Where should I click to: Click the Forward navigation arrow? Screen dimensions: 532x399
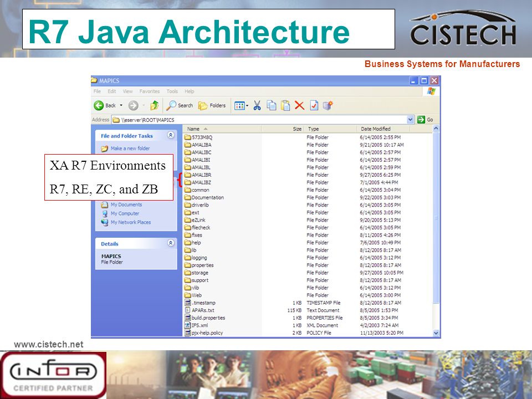point(134,105)
